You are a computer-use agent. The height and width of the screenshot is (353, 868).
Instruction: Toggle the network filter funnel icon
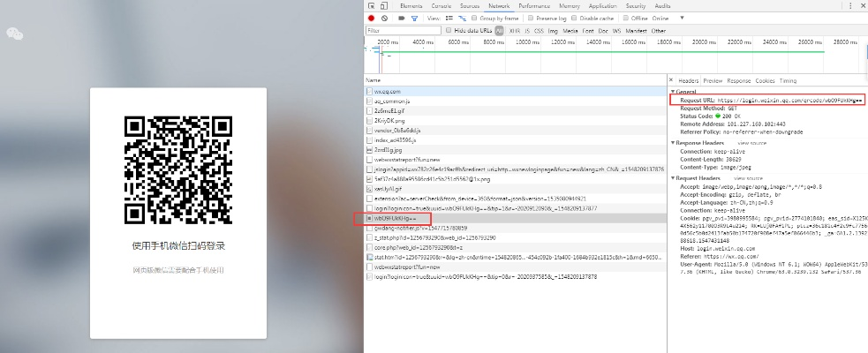(413, 18)
